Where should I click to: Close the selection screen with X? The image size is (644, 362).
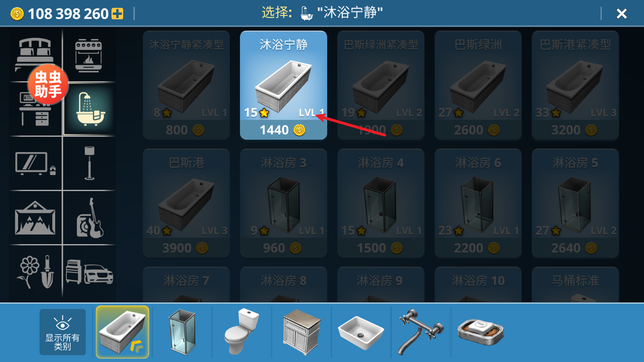[621, 14]
